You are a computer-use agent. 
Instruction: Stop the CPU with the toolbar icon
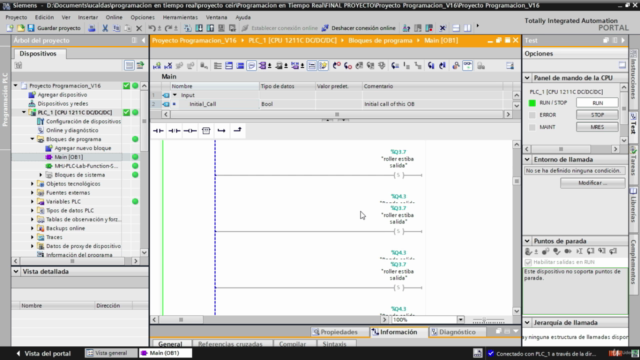tap(429, 28)
